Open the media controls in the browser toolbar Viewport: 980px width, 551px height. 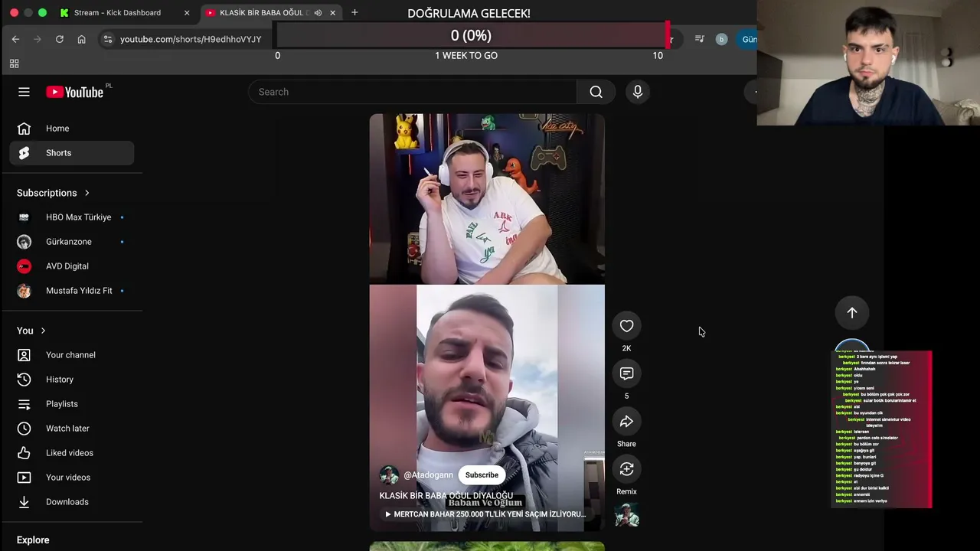(699, 39)
